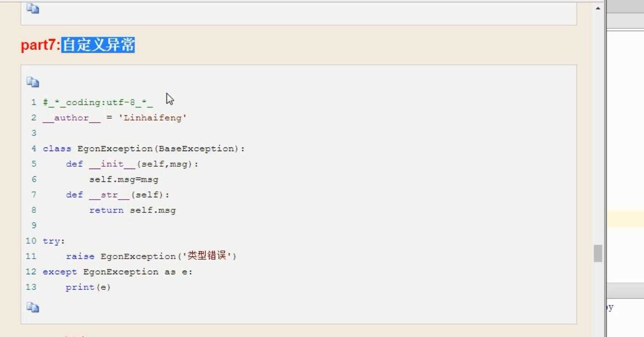Screen dimensions: 644x337
Task: Click line number 3 in code block
Action: (x=33, y=133)
